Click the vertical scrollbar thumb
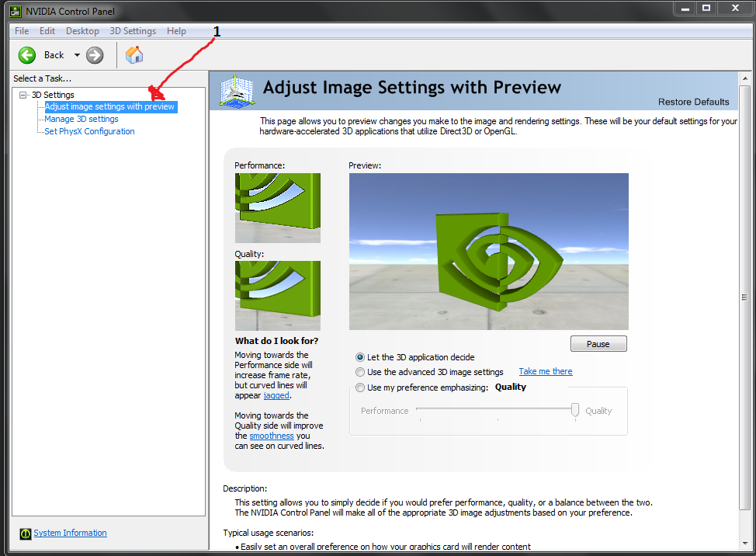756x556 pixels. (744, 297)
